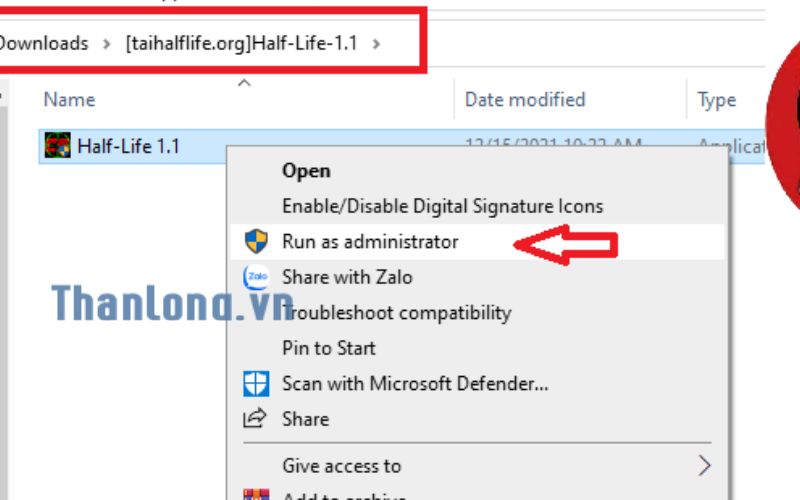Select the Half-Life 1.1 file name
The height and width of the screenshot is (500, 800).
(x=128, y=146)
